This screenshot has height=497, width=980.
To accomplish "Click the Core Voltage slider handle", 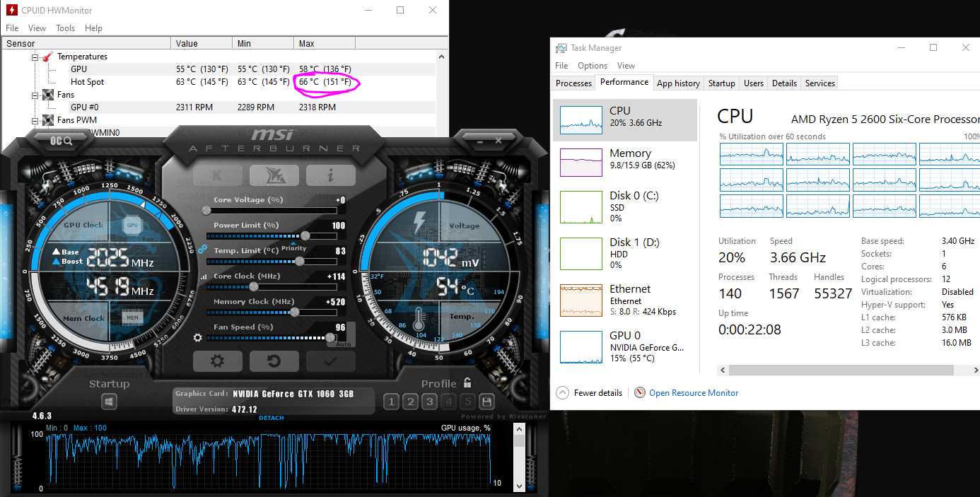I will 206,210.
